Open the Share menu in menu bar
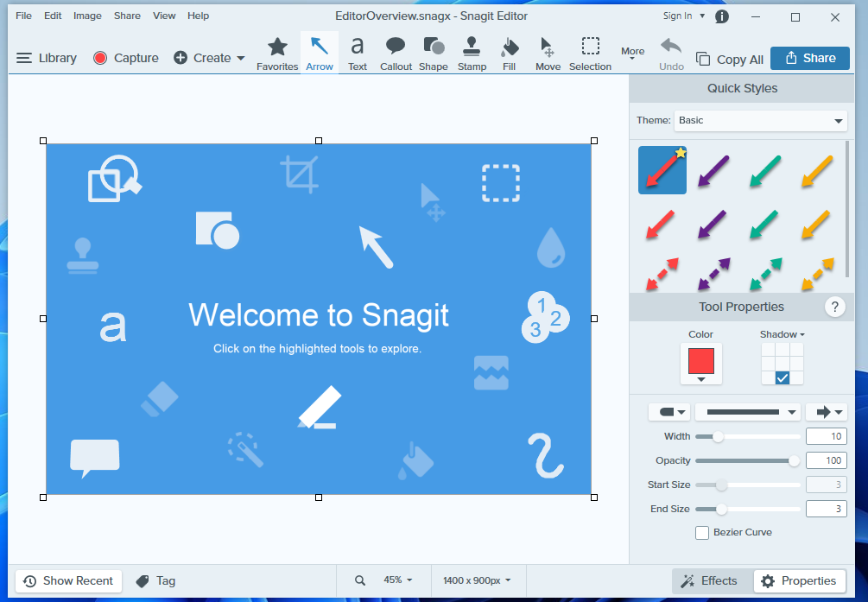The width and height of the screenshot is (868, 602). pos(127,16)
